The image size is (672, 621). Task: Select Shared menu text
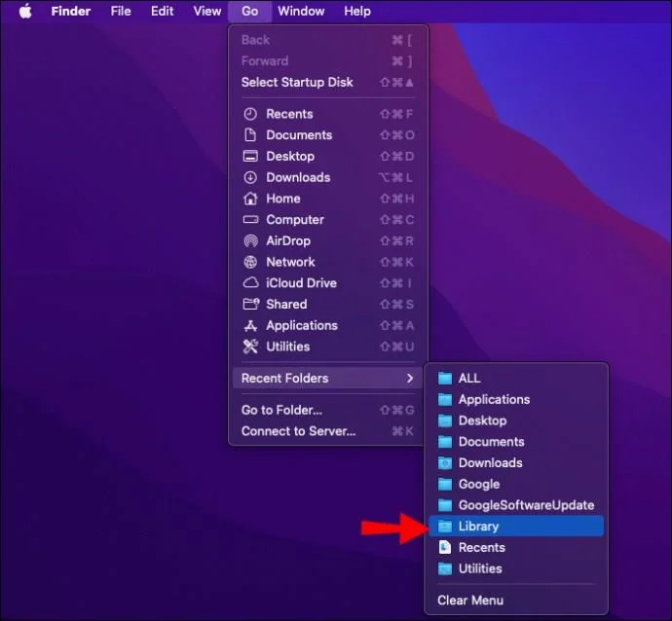(286, 304)
